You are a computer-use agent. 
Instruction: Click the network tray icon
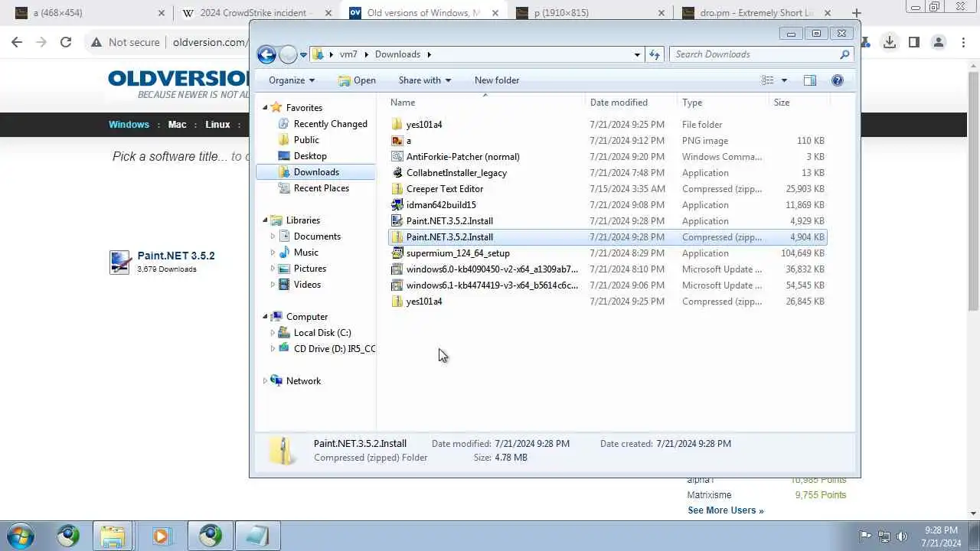coord(884,536)
